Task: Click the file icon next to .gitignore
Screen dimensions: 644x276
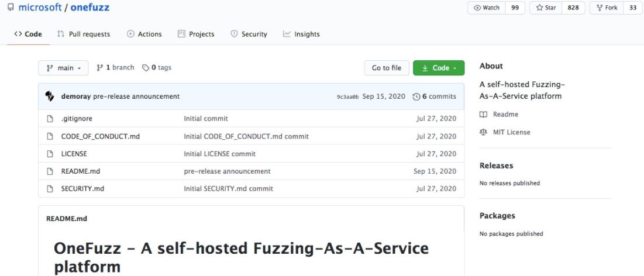Action: coord(50,119)
